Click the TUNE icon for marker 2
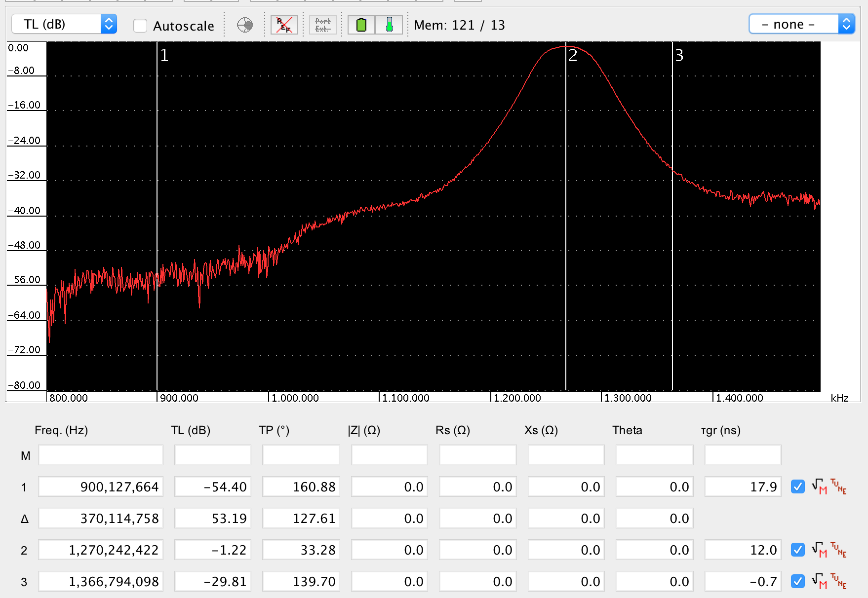This screenshot has height=598, width=868. point(838,550)
